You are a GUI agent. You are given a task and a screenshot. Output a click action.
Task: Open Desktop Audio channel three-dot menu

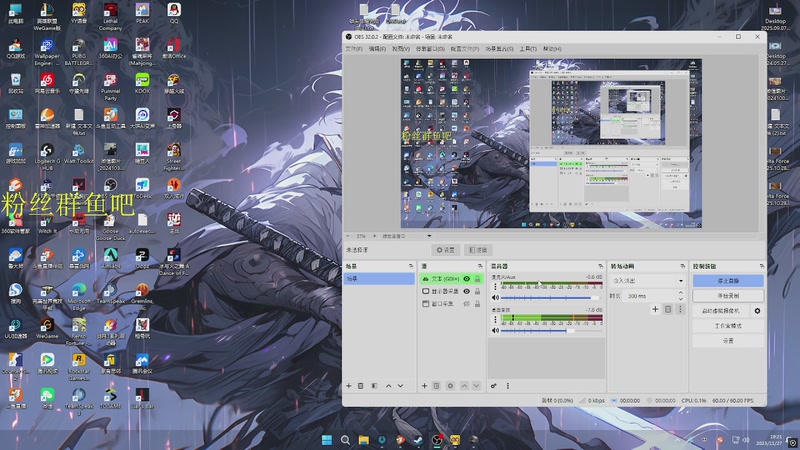pyautogui.click(x=495, y=319)
